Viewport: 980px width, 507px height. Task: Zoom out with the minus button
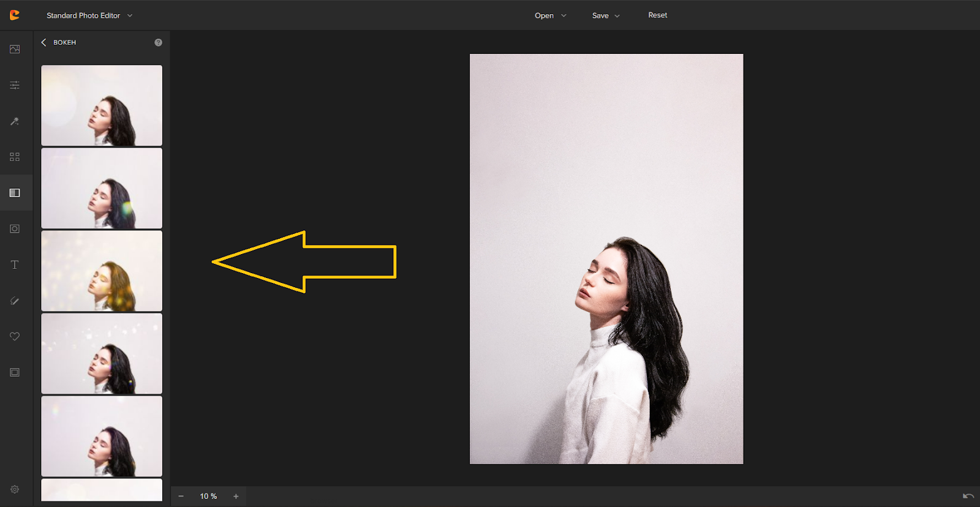181,497
